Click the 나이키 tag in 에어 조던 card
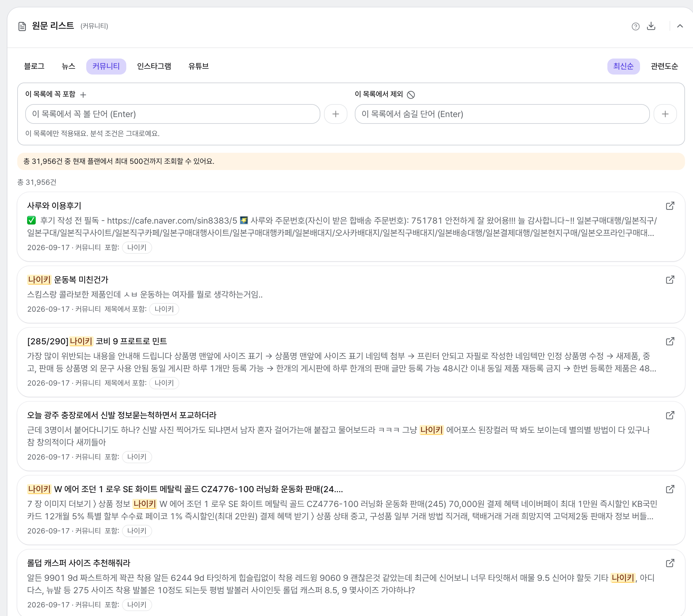 (137, 531)
